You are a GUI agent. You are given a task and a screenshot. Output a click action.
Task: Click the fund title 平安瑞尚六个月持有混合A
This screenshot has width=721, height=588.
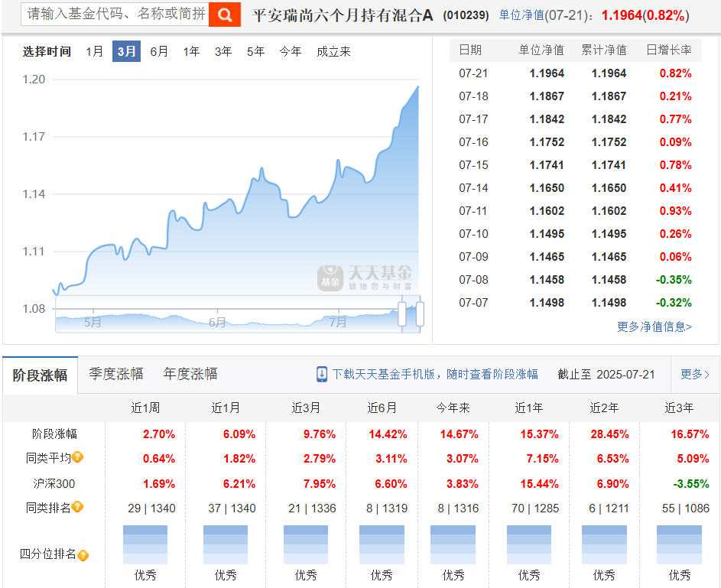click(x=343, y=15)
